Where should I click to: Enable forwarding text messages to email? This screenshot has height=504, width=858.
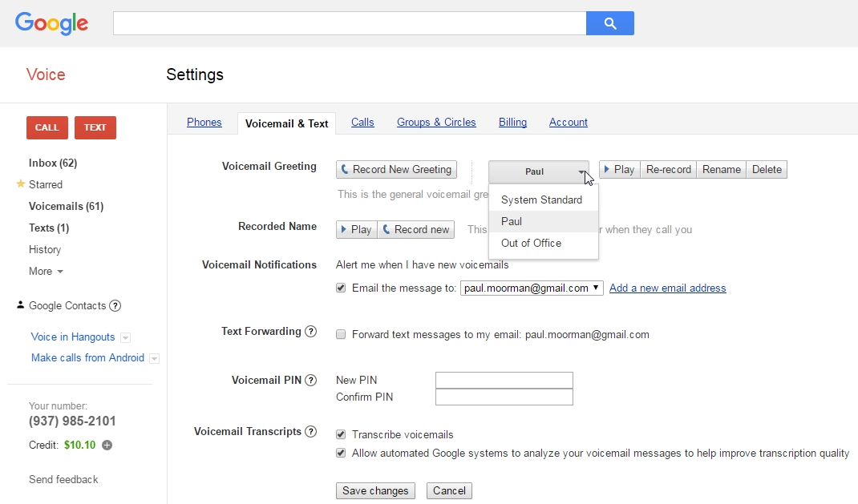point(340,334)
